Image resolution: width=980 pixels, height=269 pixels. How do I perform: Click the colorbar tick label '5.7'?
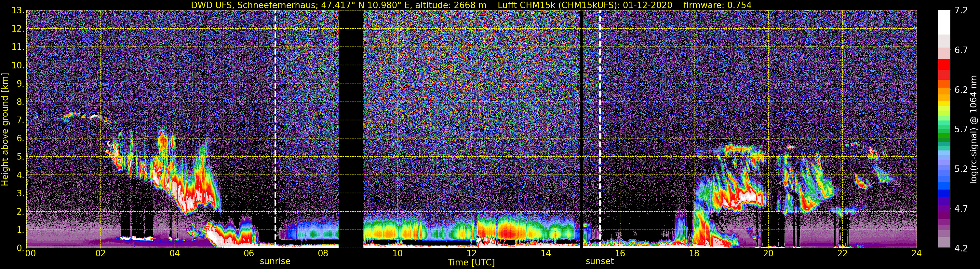(x=961, y=129)
